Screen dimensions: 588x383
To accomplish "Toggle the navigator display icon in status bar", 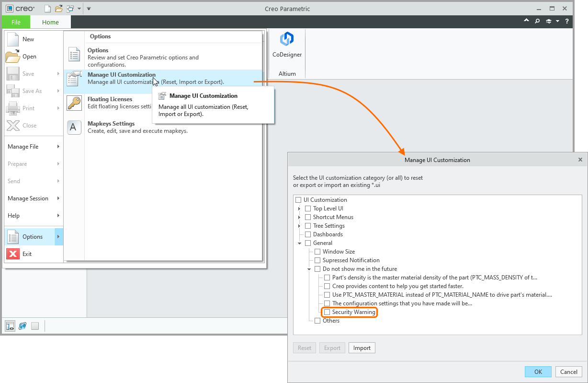I will click(x=10, y=326).
